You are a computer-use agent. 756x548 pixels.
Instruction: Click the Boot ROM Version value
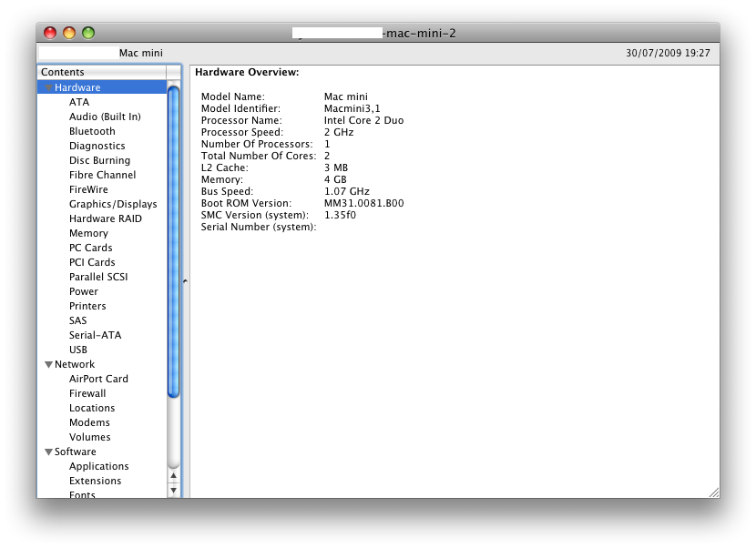pos(363,203)
